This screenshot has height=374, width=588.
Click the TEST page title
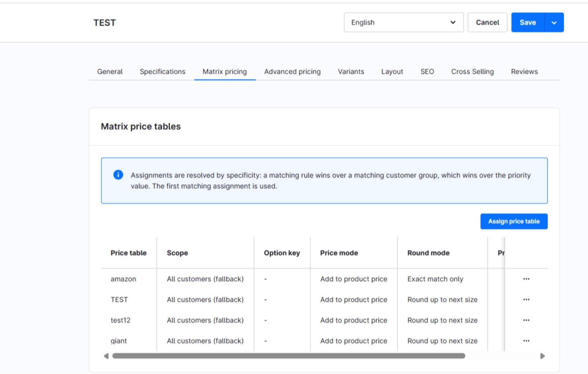point(104,23)
